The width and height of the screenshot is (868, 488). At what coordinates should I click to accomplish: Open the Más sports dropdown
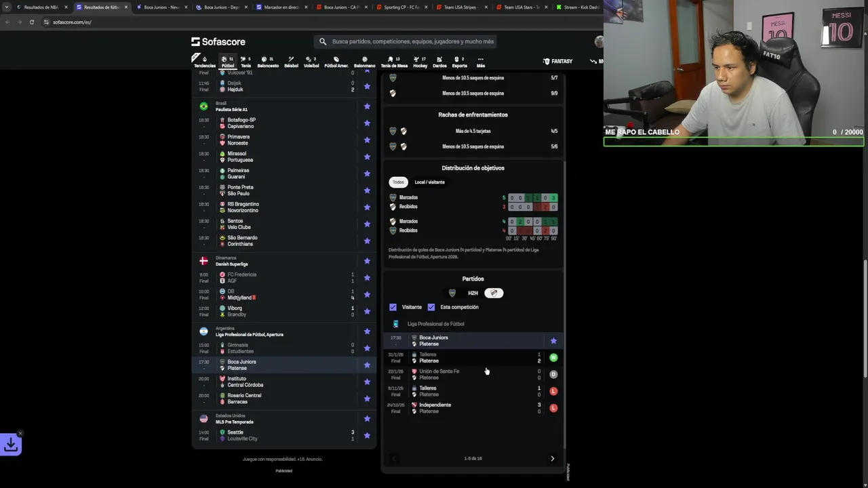point(481,62)
